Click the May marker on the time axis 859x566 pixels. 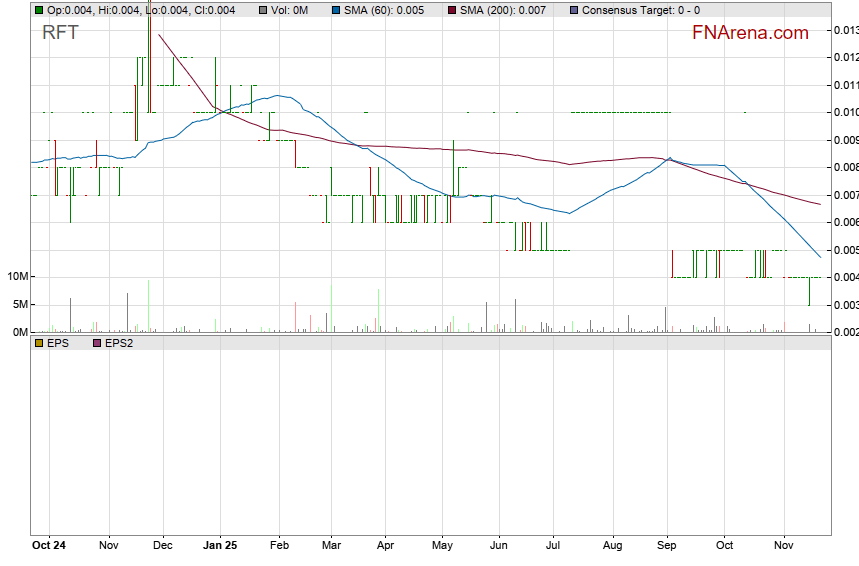[442, 546]
